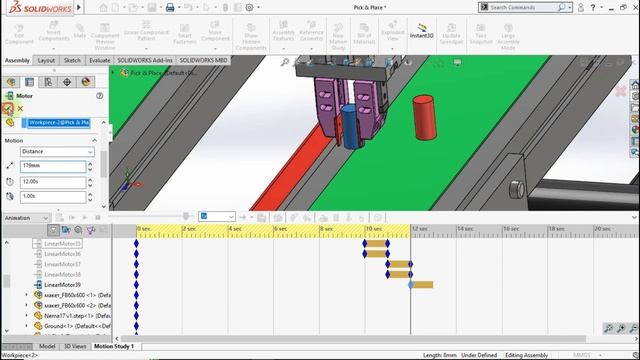640x360 pixels.
Task: Select LinearMotor36 in the motion tree
Action: pyautogui.click(x=62, y=254)
